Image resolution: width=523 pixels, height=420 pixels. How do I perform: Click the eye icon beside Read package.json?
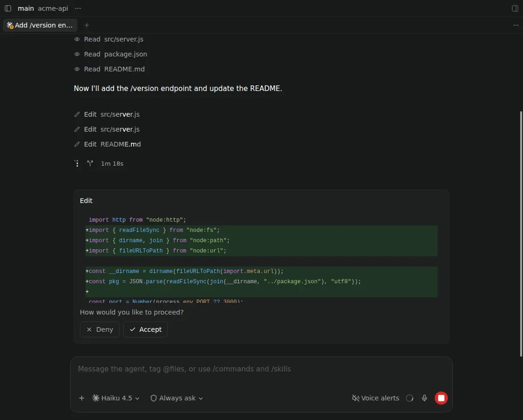click(x=77, y=54)
